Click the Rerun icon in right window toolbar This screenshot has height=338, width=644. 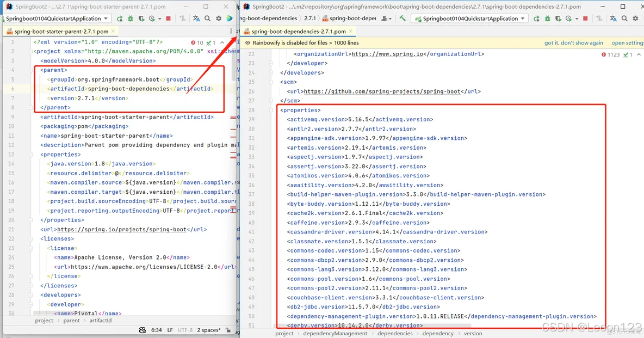point(536,19)
